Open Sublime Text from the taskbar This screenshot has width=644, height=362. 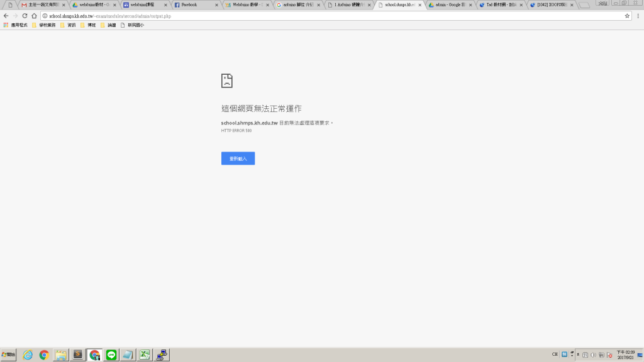point(78,355)
